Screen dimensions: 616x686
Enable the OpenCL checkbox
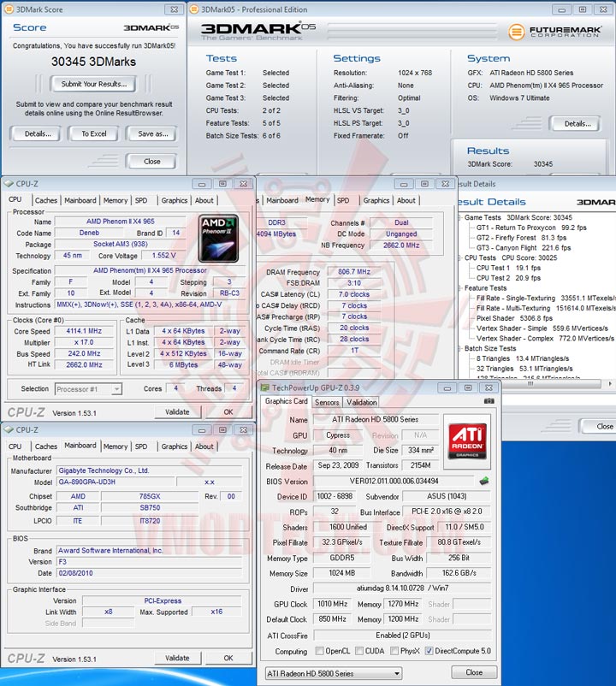click(x=319, y=651)
